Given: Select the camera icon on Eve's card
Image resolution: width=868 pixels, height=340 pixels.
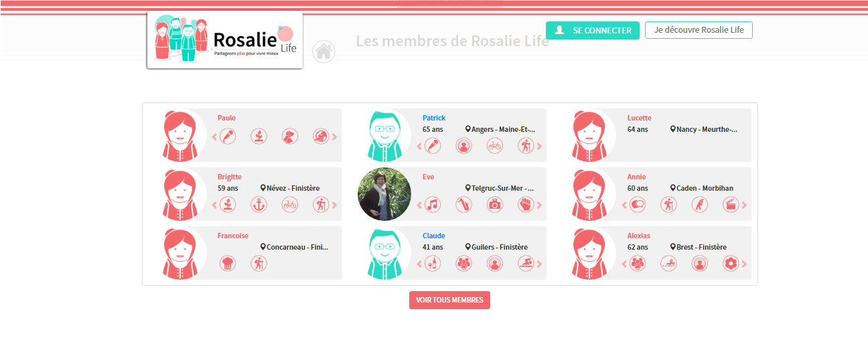Looking at the screenshot, I should click(494, 205).
